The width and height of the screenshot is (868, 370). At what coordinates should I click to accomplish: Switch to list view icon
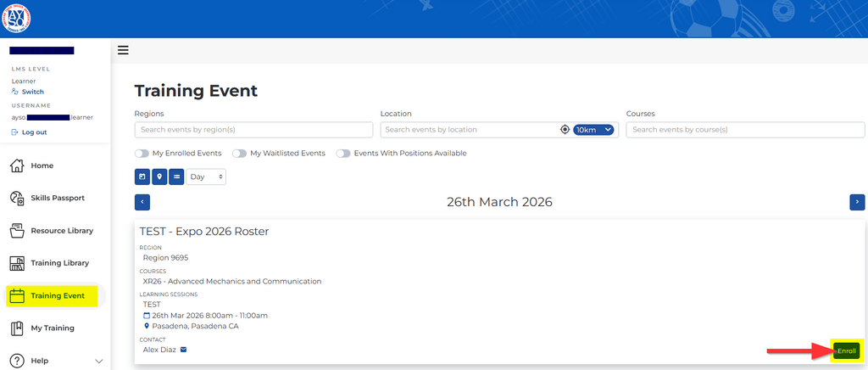(176, 177)
